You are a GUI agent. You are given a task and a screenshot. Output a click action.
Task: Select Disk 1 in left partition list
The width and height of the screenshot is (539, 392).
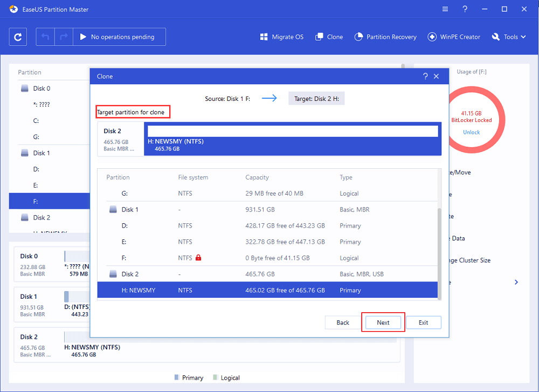[50, 153]
